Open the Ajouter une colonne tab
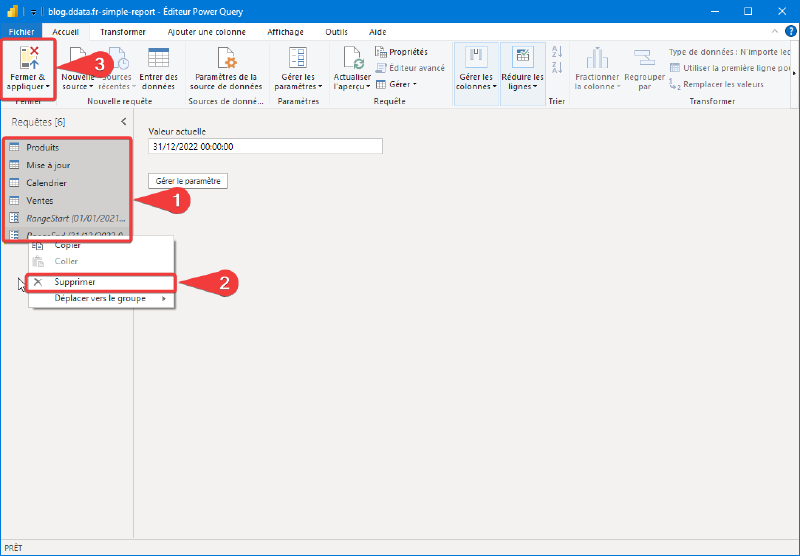Viewport: 800px width, 556px height. pyautogui.click(x=207, y=32)
